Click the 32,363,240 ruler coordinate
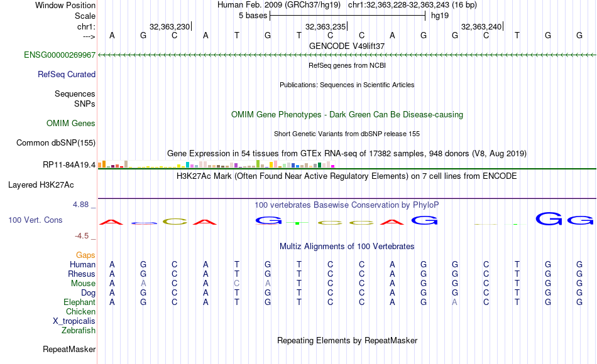This screenshot has height=364, width=597. coord(481,26)
